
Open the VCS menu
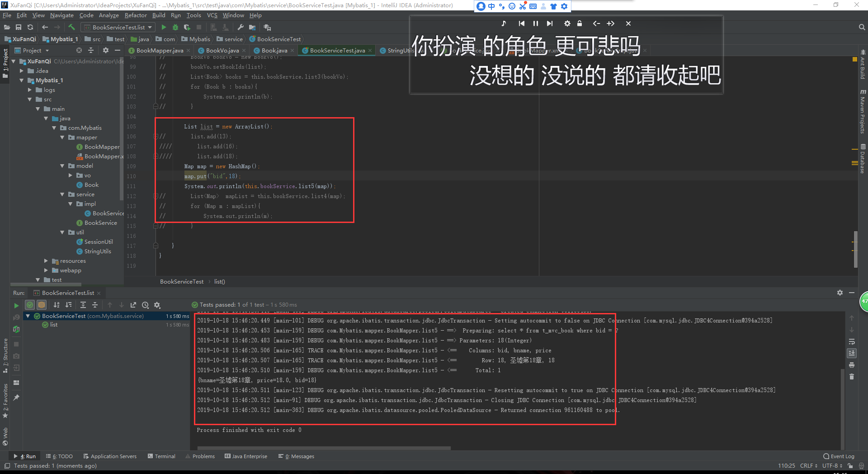pos(212,15)
